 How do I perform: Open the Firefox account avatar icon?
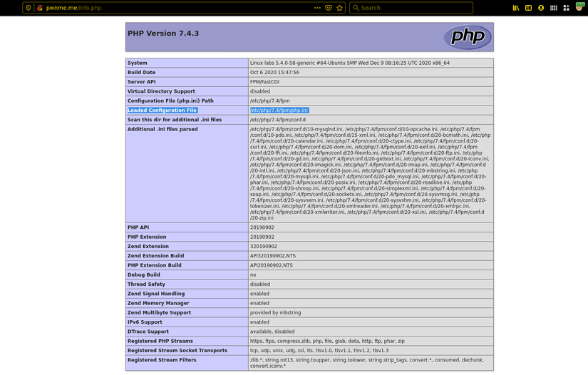(x=541, y=8)
